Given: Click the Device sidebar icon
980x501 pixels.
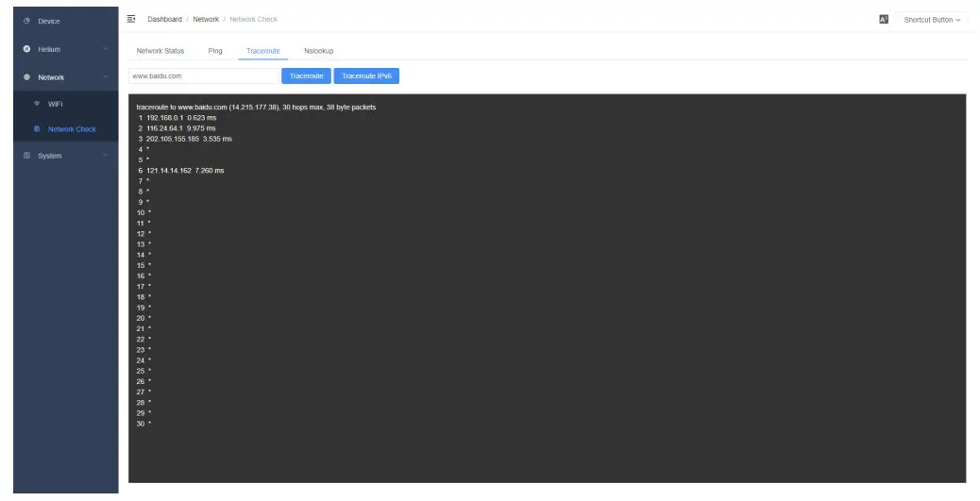Looking at the screenshot, I should click(26, 22).
